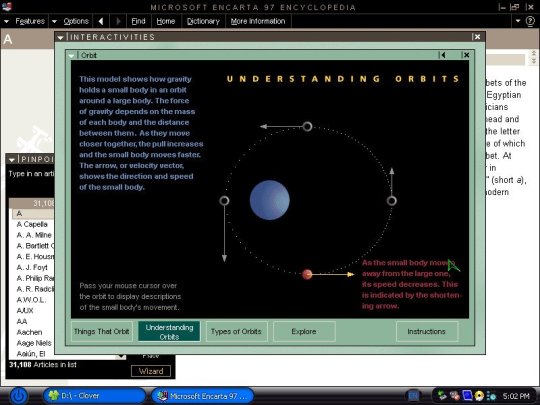Click the yellow disc system tray icon
This screenshot has width=540, height=405.
(x=479, y=396)
